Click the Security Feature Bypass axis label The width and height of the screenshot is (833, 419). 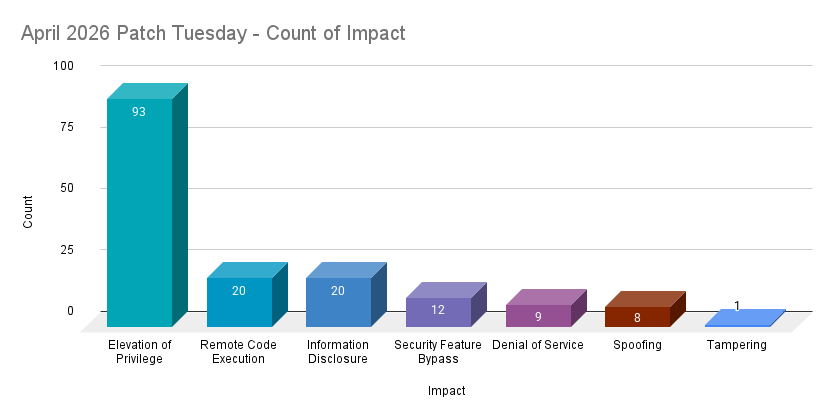pos(438,352)
